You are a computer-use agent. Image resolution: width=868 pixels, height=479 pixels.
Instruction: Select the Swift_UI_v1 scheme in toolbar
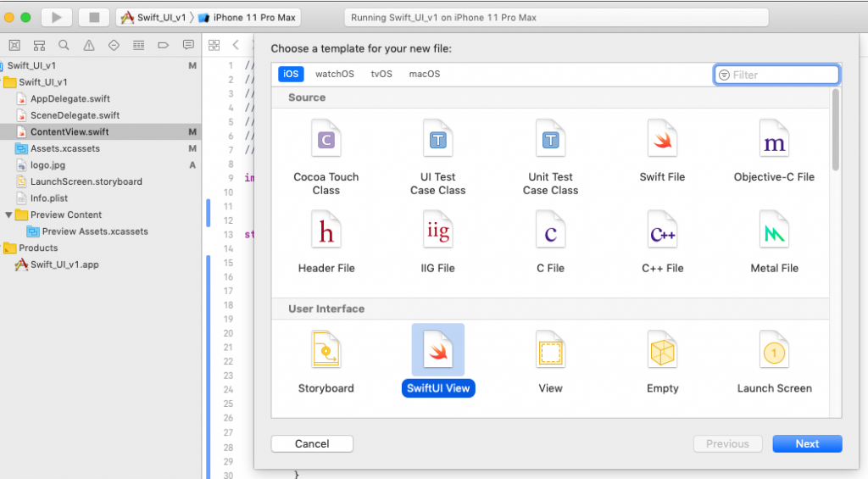point(154,17)
